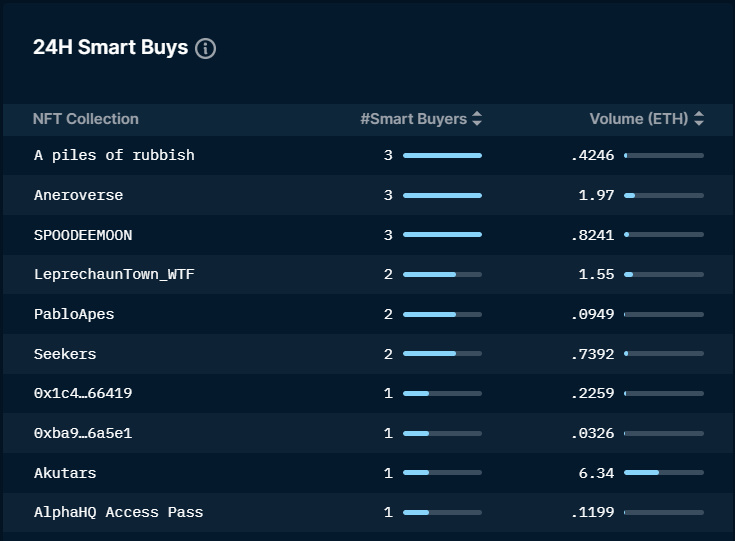
Task: Select the PabloApes collection
Action: (74, 314)
